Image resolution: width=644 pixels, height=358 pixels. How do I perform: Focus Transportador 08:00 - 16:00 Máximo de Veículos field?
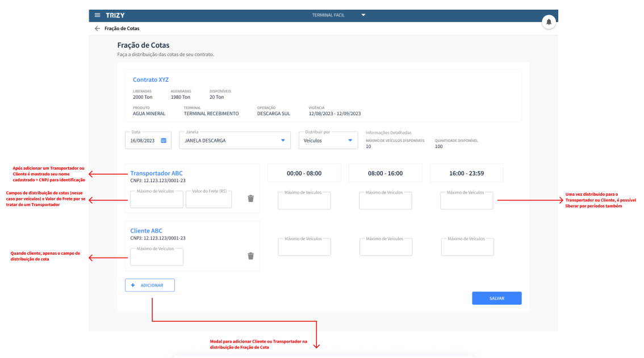tap(386, 201)
